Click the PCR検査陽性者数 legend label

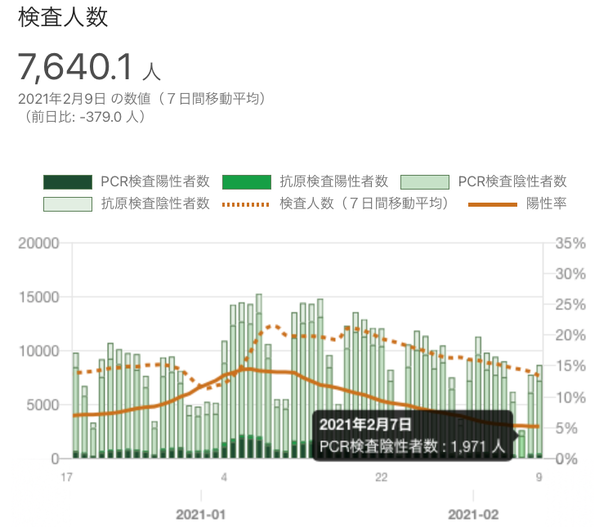[155, 181]
